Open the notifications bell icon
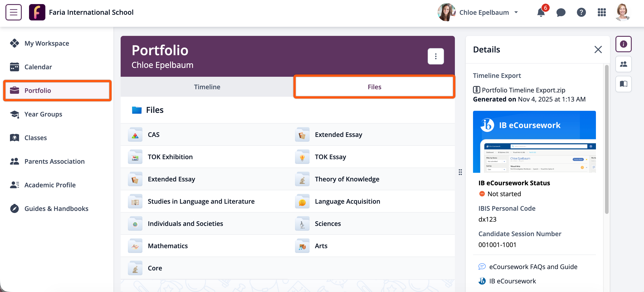The width and height of the screenshot is (644, 292). (541, 12)
